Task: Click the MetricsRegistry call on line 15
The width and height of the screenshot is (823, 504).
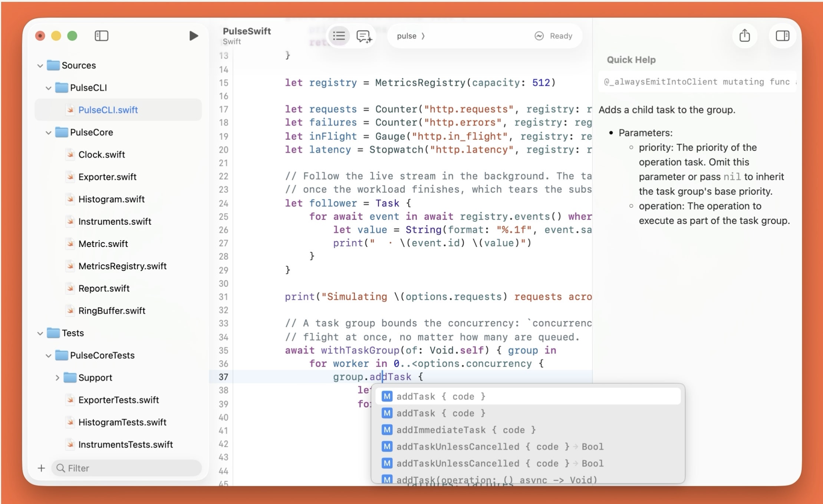Action: coord(420,83)
